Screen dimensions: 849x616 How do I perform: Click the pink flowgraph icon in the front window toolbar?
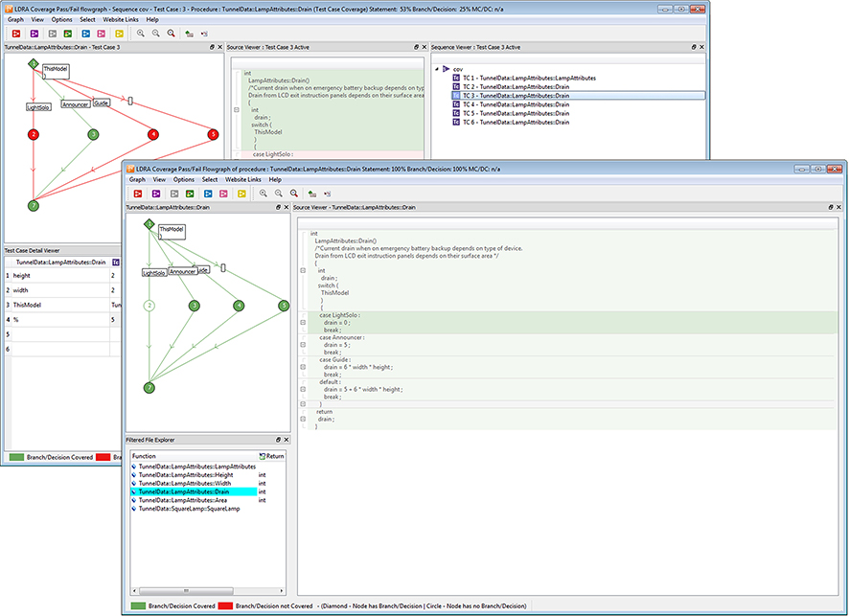pyautogui.click(x=223, y=194)
